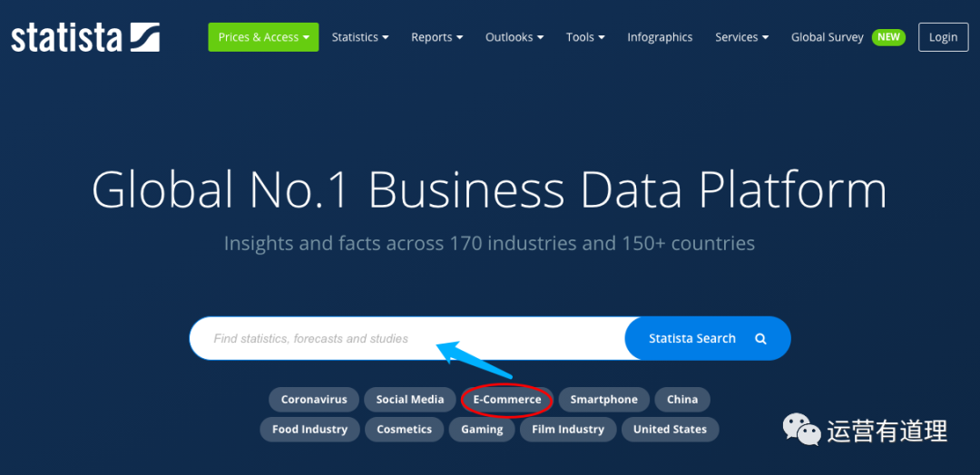Expand the Tools menu
The image size is (980, 475).
click(x=585, y=37)
